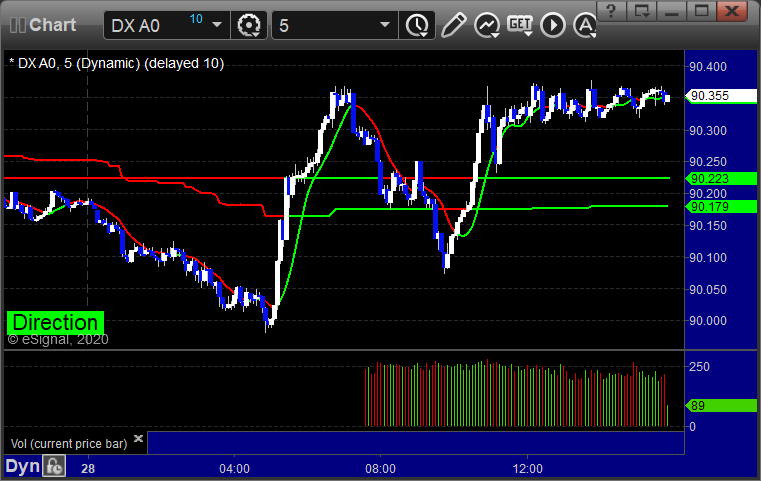Click the 04:00 time axis label
The width and height of the screenshot is (761, 481).
(234, 468)
